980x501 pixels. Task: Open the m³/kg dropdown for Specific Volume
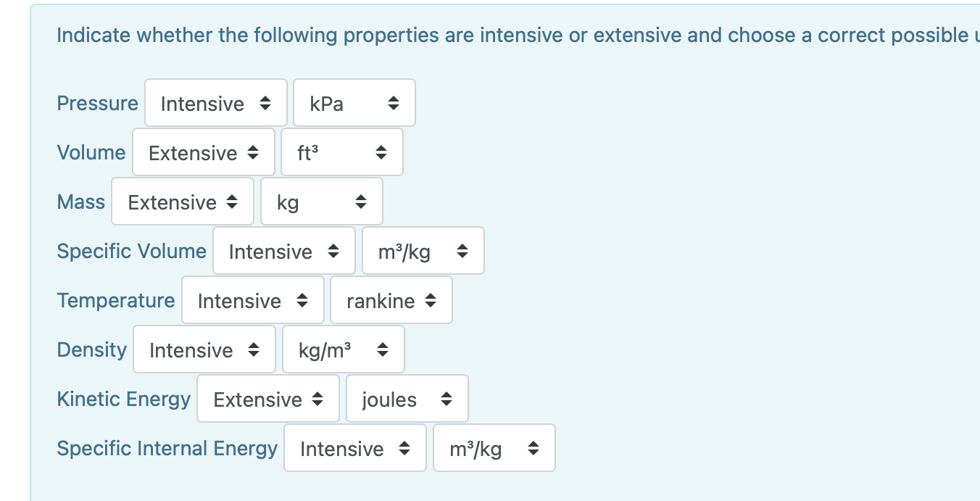423,250
